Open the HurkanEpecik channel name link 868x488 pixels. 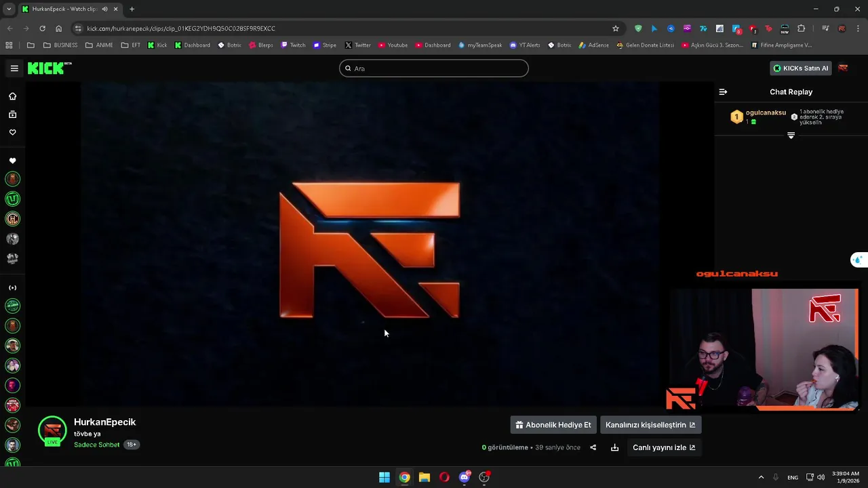pyautogui.click(x=105, y=422)
